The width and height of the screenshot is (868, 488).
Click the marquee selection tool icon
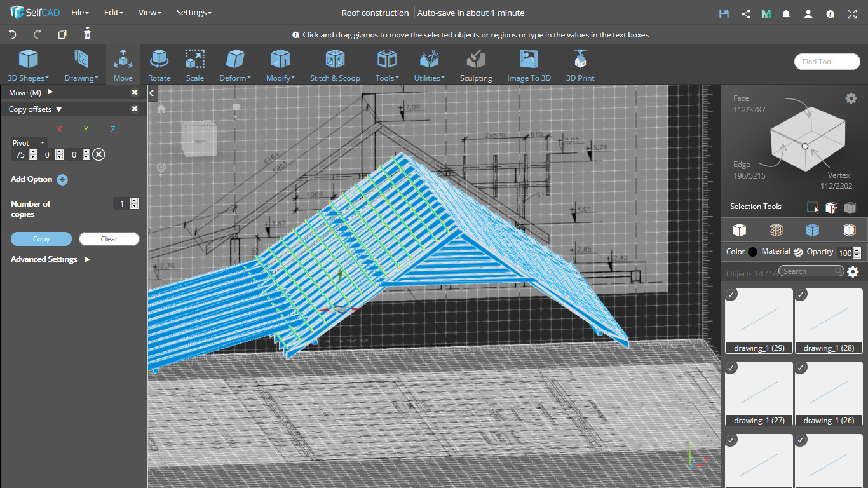click(813, 207)
